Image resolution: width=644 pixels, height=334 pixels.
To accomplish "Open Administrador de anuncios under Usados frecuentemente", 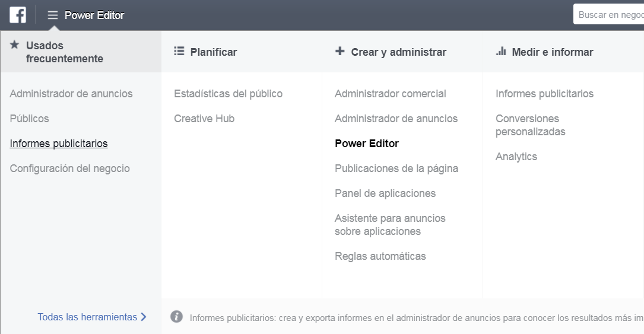I will pyautogui.click(x=71, y=94).
